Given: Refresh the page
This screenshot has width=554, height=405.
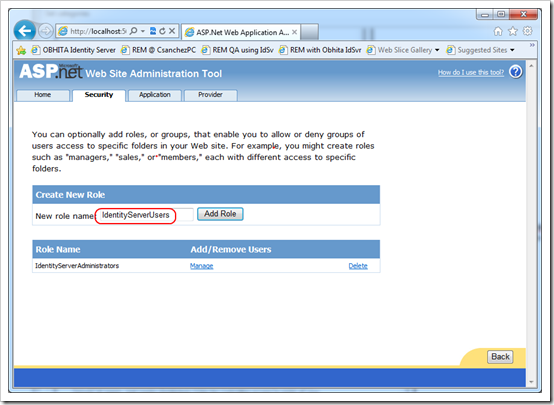Looking at the screenshot, I should [x=163, y=31].
